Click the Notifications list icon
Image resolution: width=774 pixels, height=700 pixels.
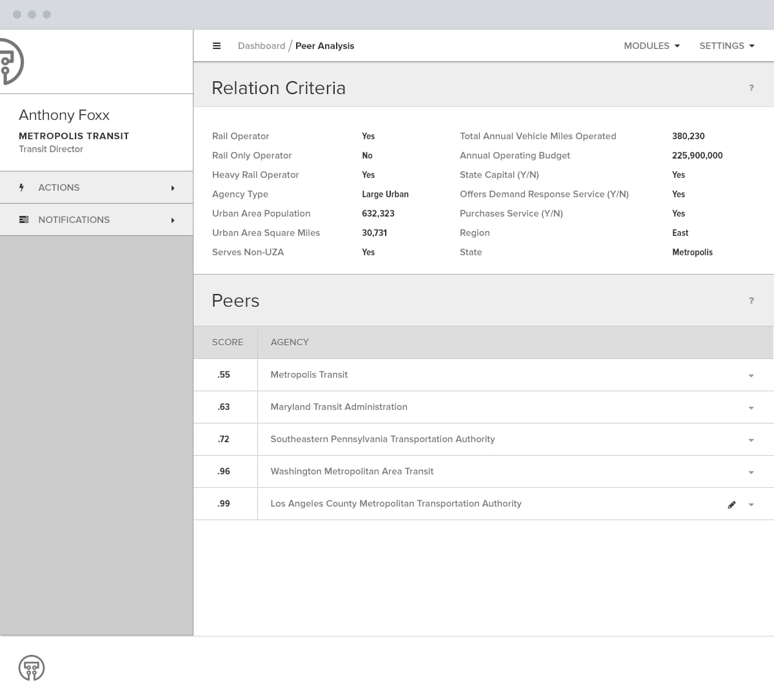point(24,220)
